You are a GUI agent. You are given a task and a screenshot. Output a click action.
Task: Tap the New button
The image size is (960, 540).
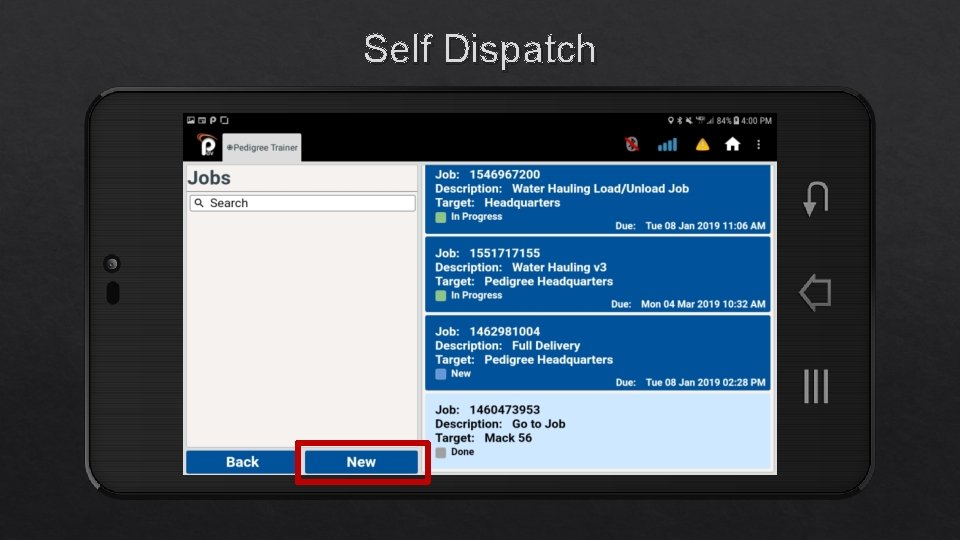(x=361, y=462)
